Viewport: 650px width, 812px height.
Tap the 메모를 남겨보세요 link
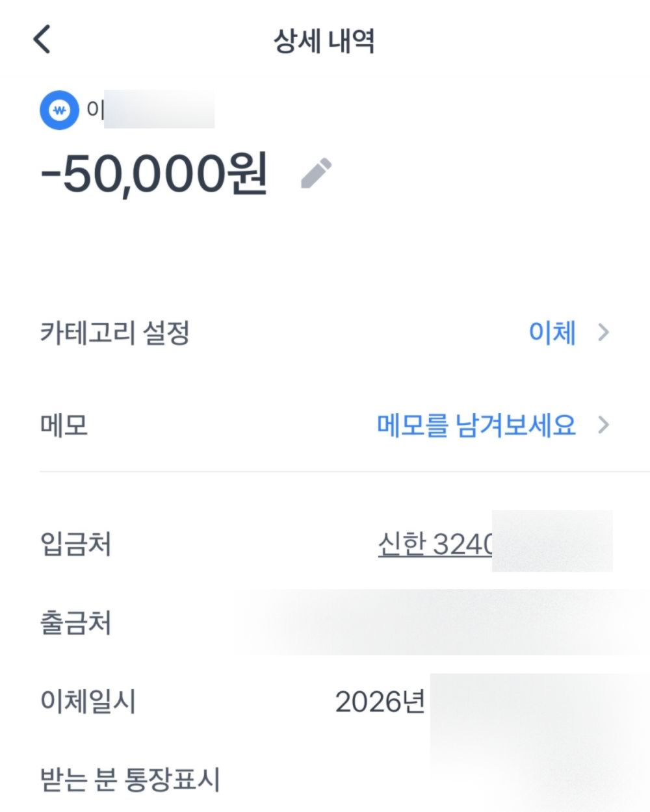coord(476,425)
